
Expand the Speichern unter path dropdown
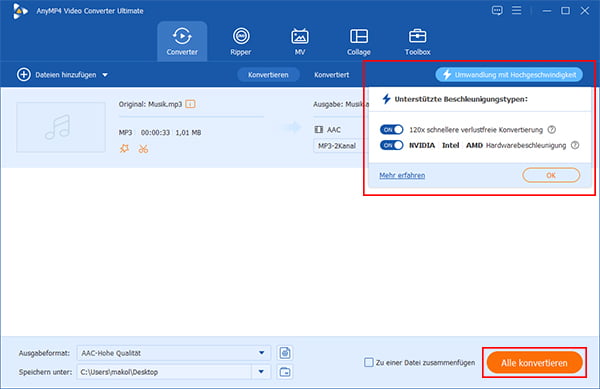(261, 372)
